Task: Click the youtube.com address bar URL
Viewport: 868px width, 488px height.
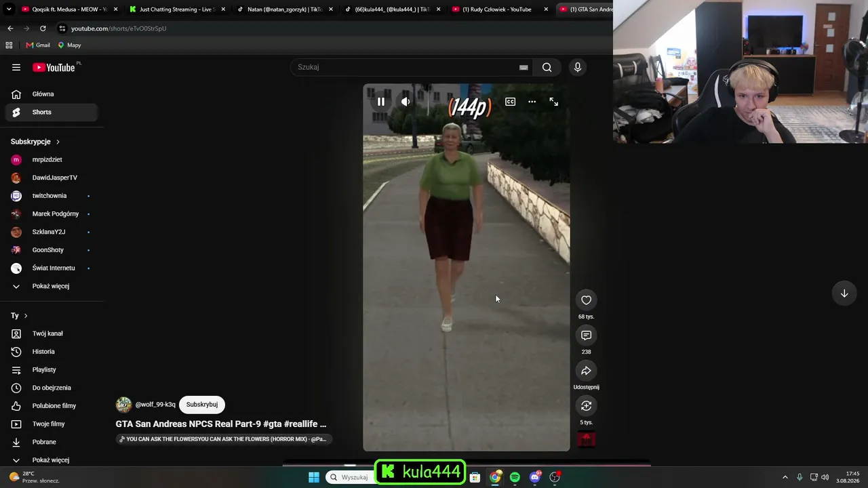Action: coord(119,28)
